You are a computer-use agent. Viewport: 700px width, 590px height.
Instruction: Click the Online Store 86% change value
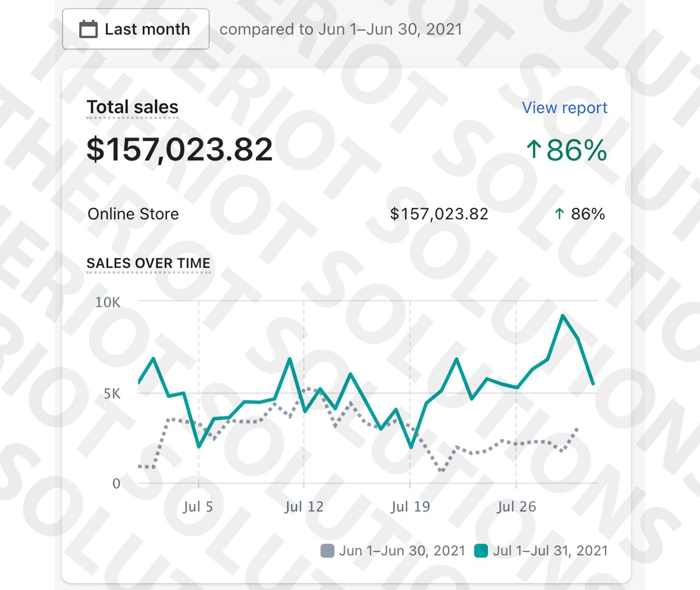click(588, 214)
